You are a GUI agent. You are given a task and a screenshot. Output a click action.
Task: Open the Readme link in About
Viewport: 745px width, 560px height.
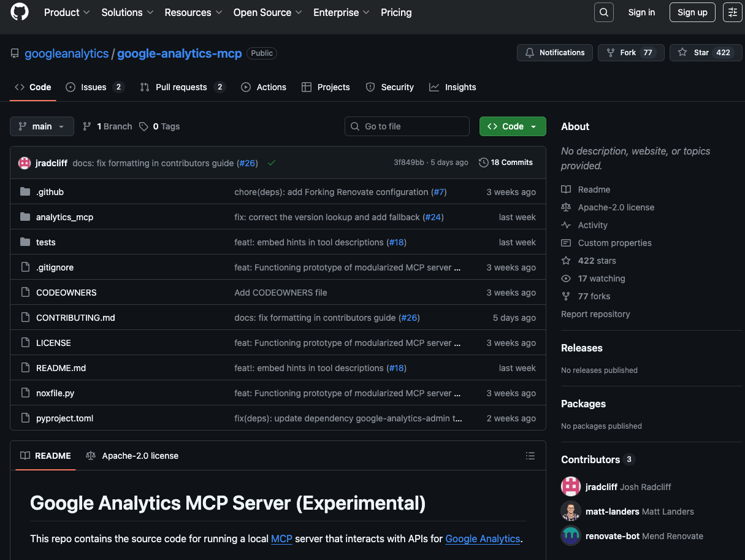click(x=586, y=190)
